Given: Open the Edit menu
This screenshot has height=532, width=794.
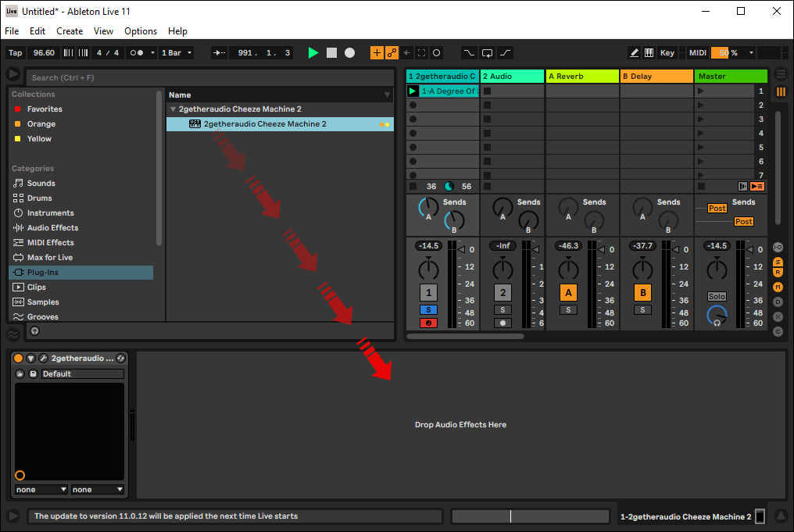Looking at the screenshot, I should point(38,31).
